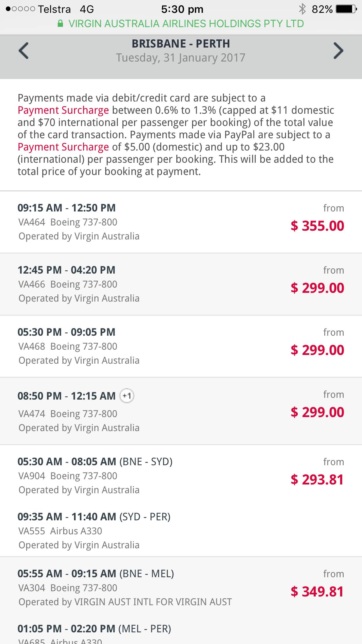This screenshot has height=644, width=362.
Task: Open second Payment Surcharge link near PayPal
Action: coord(63,147)
